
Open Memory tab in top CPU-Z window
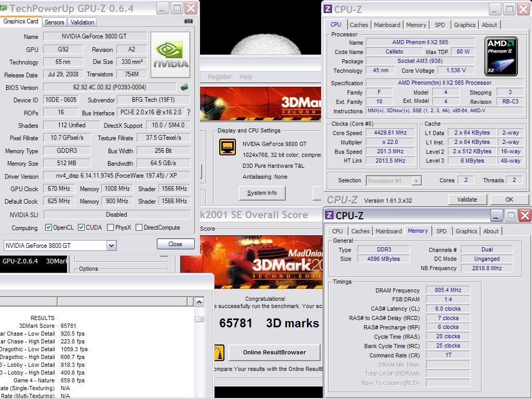[416, 25]
